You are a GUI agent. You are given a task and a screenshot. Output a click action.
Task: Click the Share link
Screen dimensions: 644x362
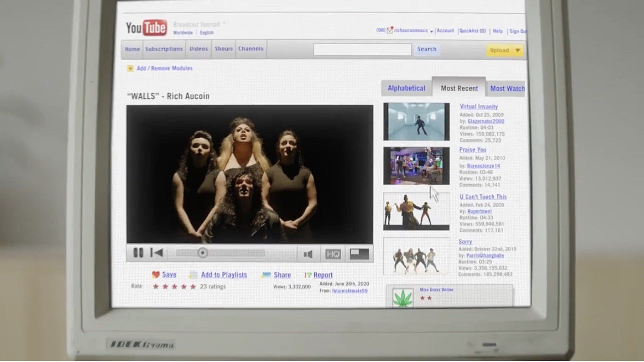pos(282,275)
